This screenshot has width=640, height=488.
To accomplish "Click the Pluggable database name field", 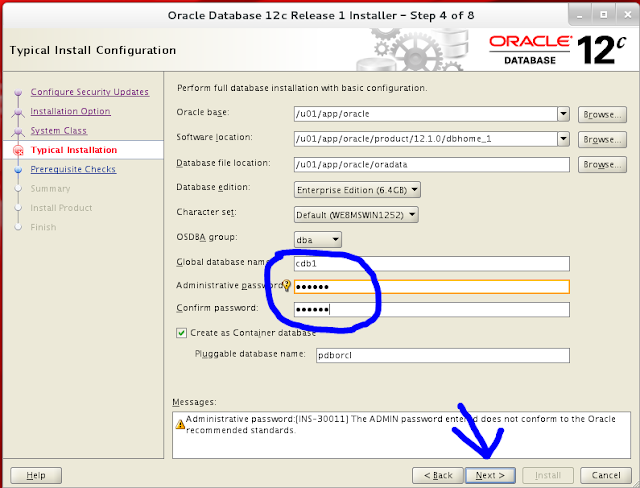I will click(443, 355).
